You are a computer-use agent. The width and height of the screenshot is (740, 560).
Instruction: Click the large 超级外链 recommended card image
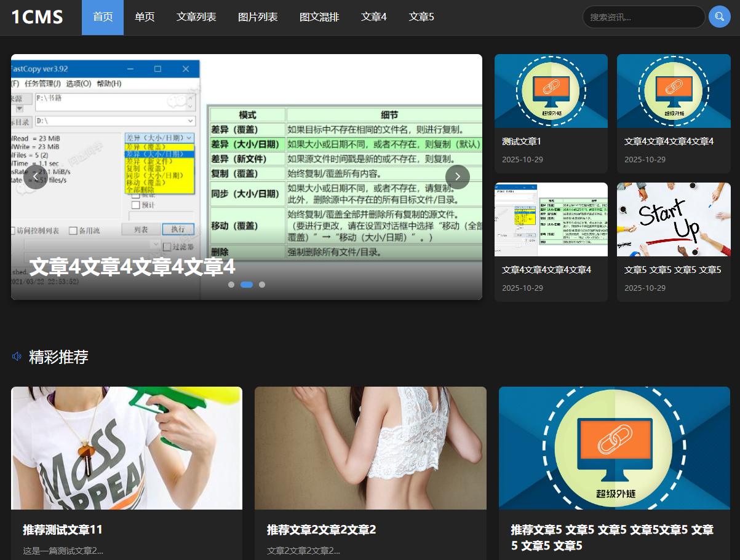[x=615, y=448]
